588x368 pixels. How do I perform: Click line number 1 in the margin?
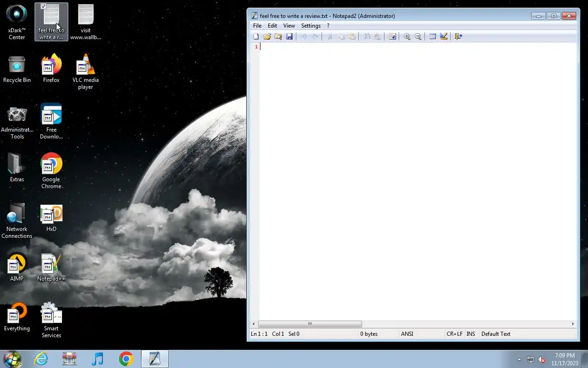tap(256, 46)
